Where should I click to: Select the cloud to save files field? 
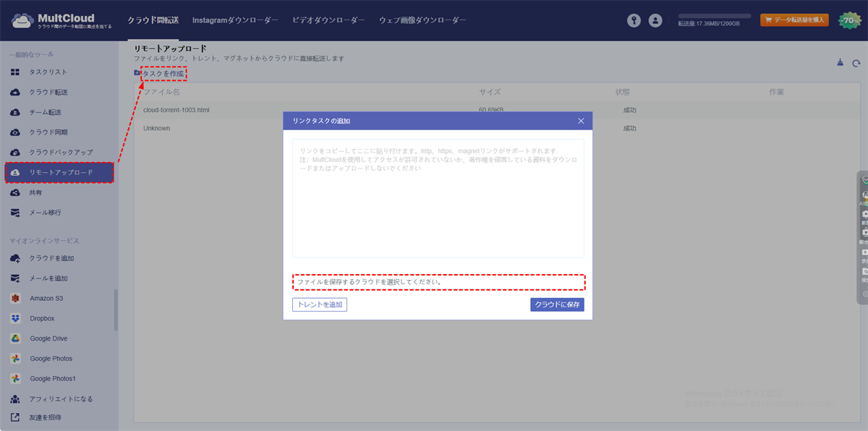pos(438,281)
